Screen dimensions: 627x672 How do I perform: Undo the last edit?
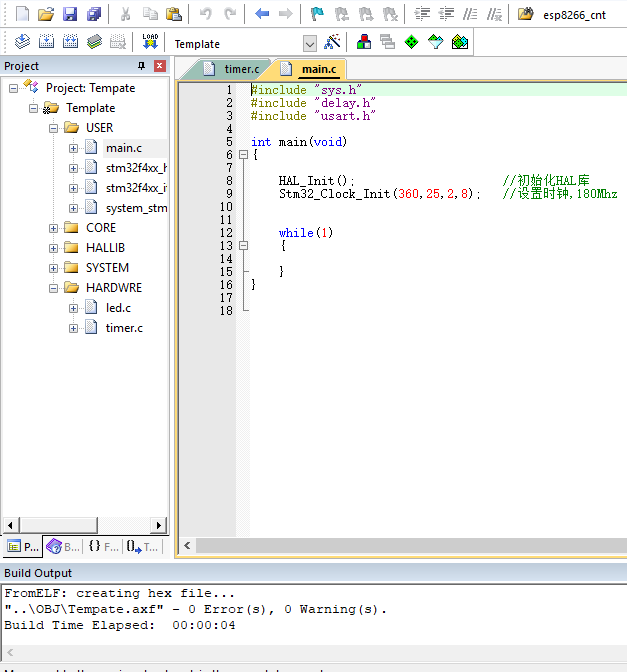pos(206,14)
